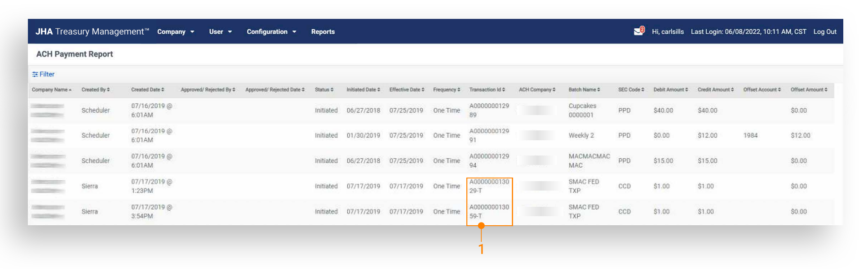The height and width of the screenshot is (276, 868).
Task: Sort by Status column header
Action: click(324, 90)
